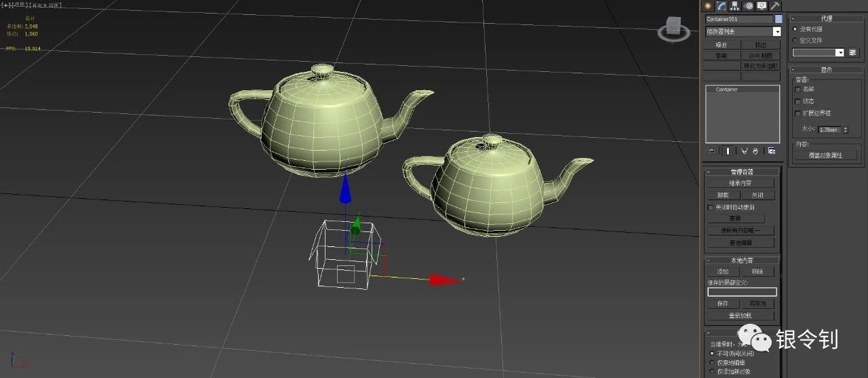
Task: Open the [+] viewport general menu
Action: click(5, 5)
